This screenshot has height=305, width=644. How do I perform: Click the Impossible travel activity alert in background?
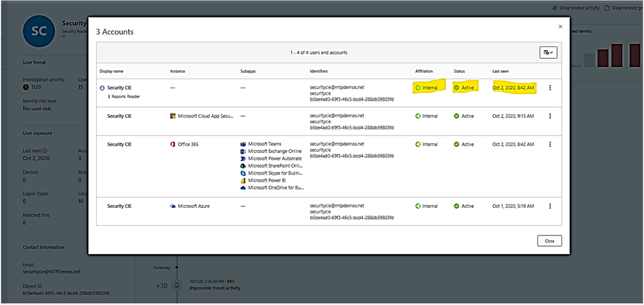215,288
